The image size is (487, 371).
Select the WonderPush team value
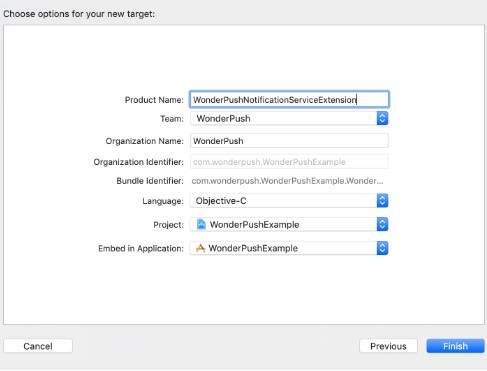223,119
